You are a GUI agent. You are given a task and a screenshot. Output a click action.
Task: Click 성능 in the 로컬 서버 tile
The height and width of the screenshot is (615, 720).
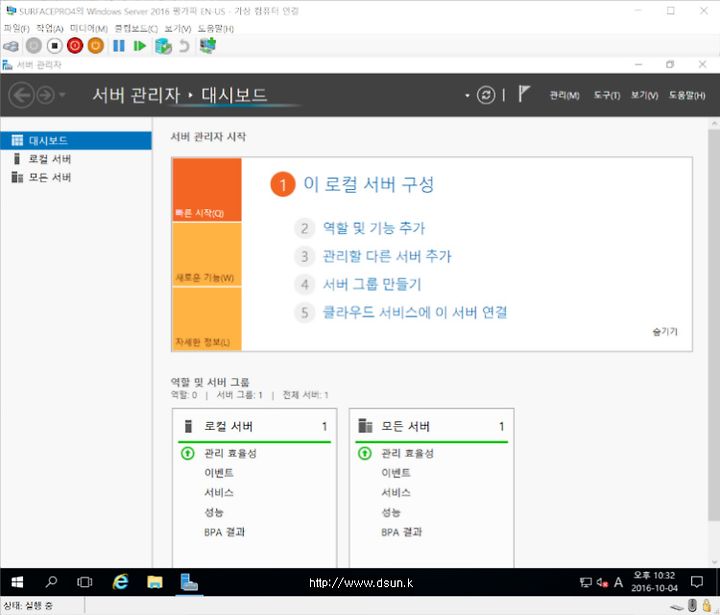click(214, 513)
